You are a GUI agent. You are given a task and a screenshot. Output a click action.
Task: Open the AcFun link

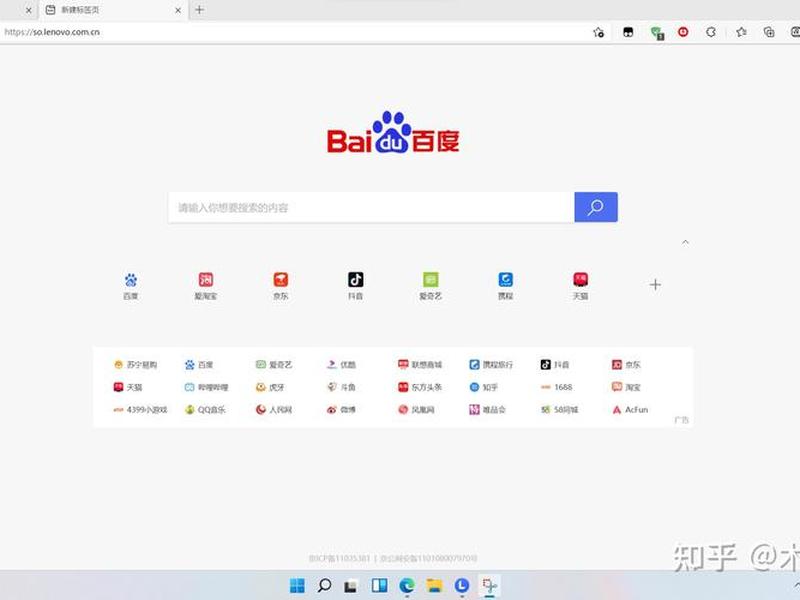click(630, 410)
